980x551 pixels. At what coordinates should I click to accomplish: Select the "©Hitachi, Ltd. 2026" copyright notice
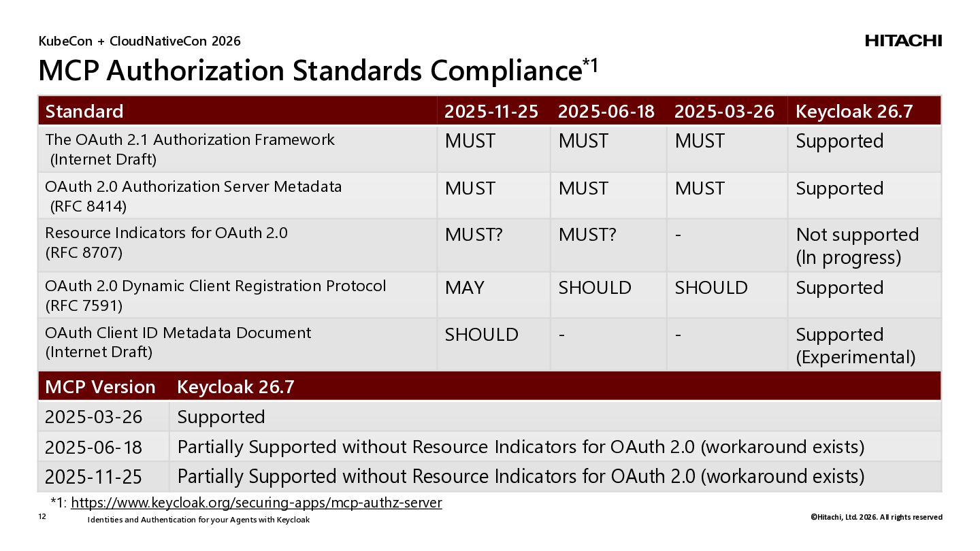coord(876,518)
